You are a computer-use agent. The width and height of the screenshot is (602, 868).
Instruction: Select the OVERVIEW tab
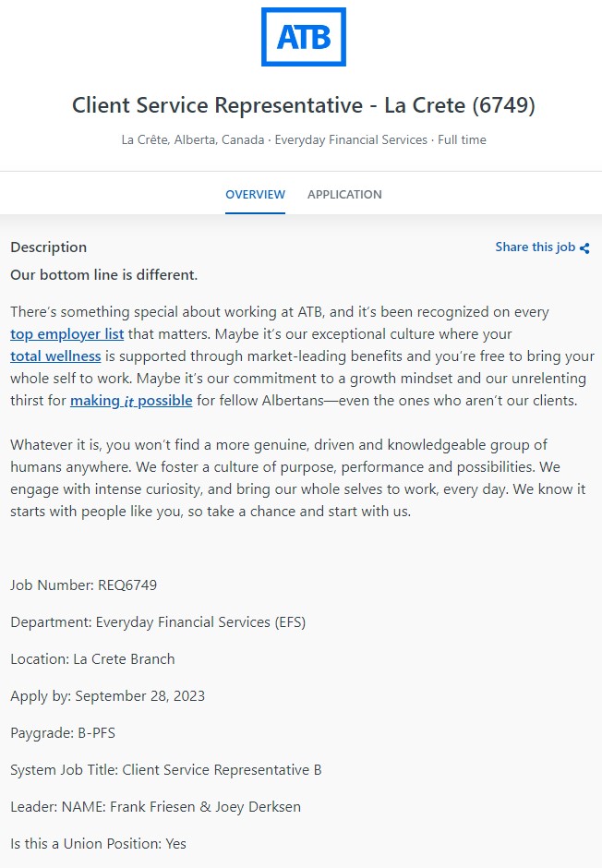click(x=255, y=194)
